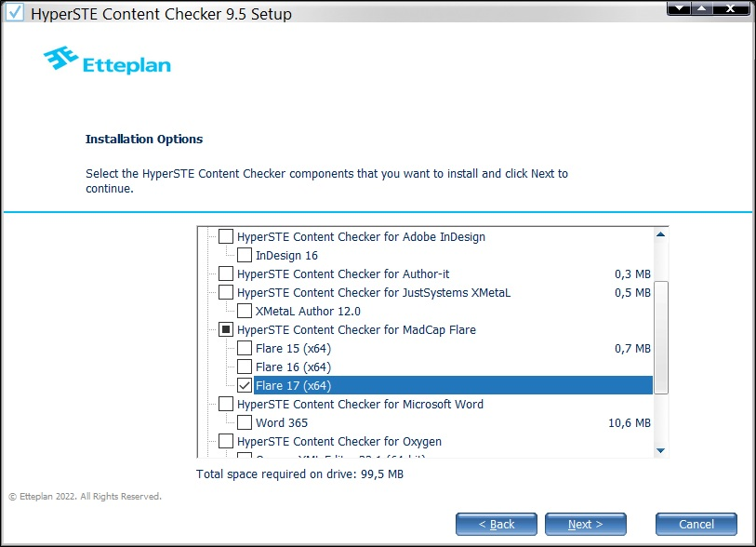
Task: Click the Installation Options heading
Action: tap(144, 139)
